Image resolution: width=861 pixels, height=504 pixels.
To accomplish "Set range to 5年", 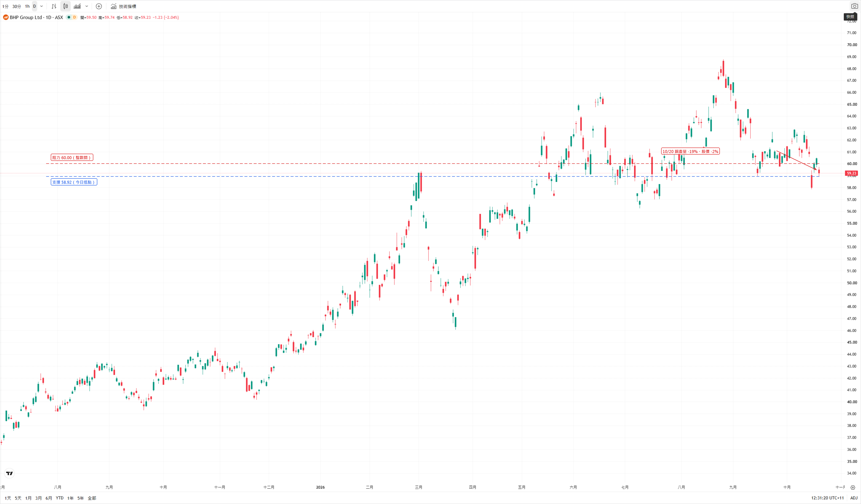I will coord(81,498).
